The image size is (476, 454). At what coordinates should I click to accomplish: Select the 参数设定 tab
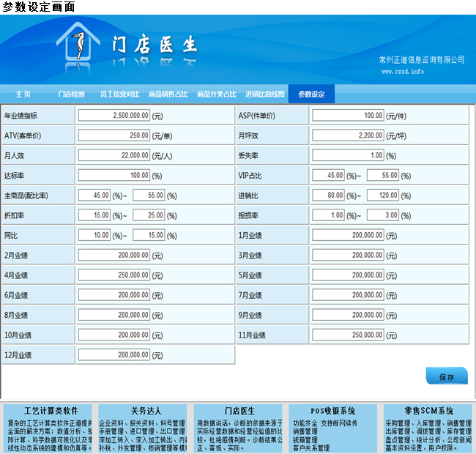(x=311, y=94)
